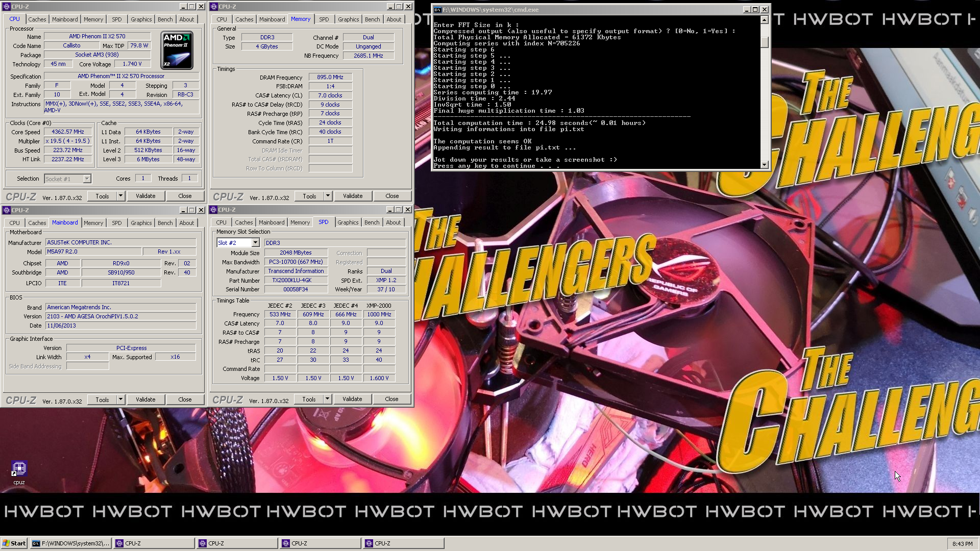This screenshot has height=551, width=980.
Task: Expand Tools dropdown arrow in Memory window
Action: click(328, 196)
